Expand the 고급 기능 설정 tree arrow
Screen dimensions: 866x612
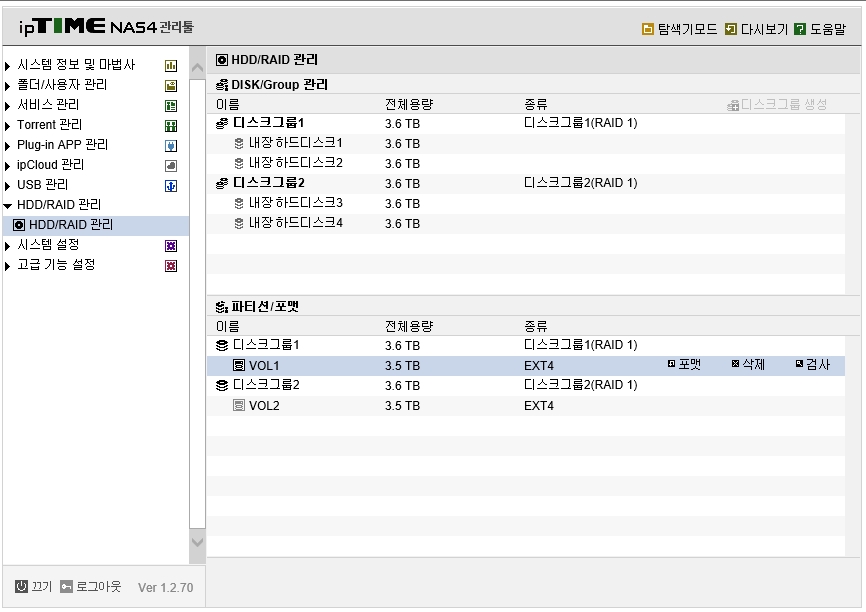point(7,266)
